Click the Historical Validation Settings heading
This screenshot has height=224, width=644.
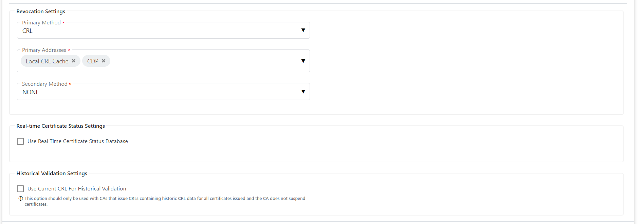(52, 174)
